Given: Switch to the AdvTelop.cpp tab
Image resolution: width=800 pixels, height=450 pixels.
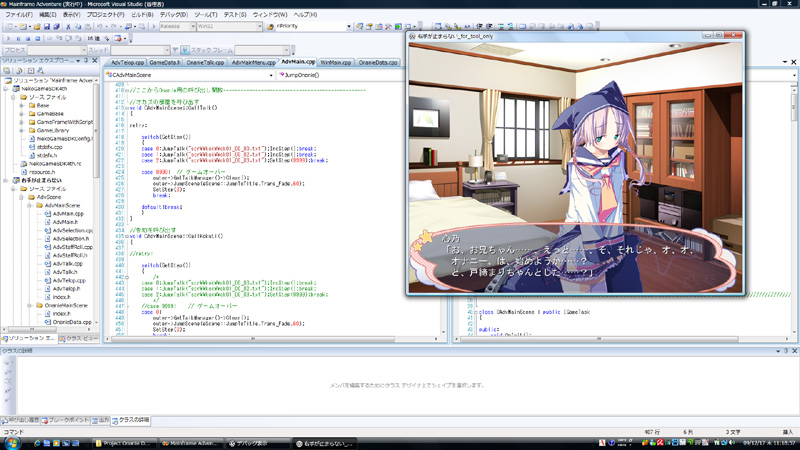Looking at the screenshot, I should [127, 63].
